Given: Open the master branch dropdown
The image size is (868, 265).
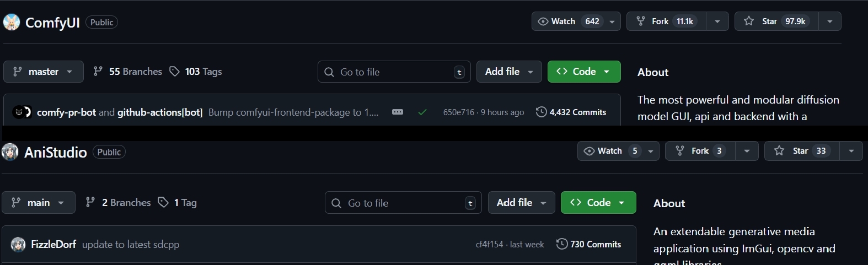Looking at the screenshot, I should point(43,72).
